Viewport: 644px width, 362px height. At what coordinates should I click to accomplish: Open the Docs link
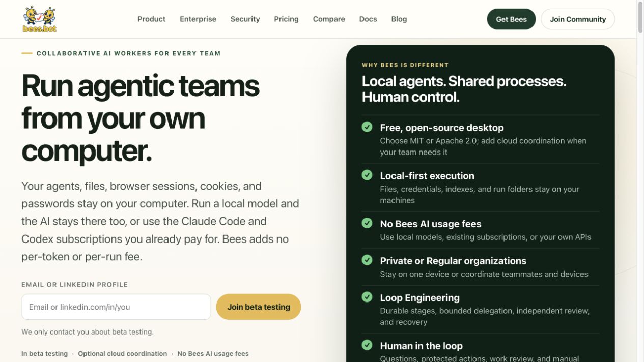click(368, 19)
